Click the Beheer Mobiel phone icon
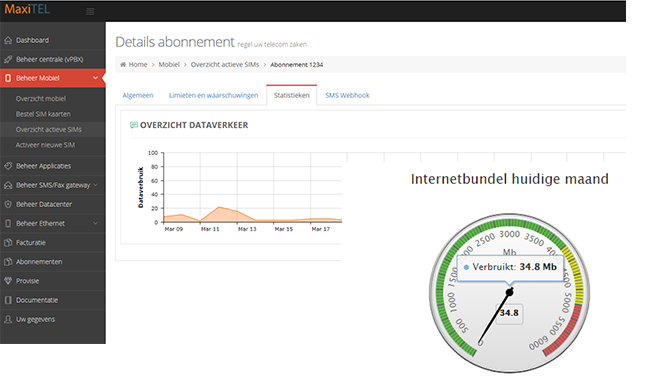Screen dimensions: 653x381 tap(8, 78)
